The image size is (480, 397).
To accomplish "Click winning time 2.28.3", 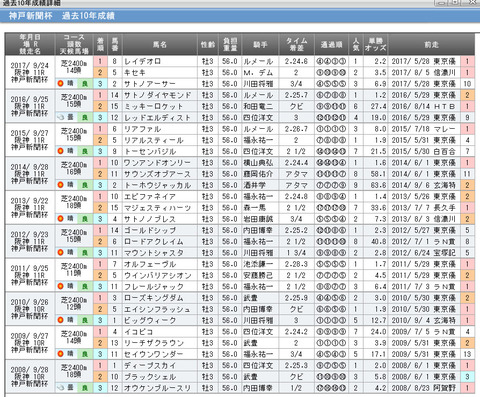I will pos(296,264).
